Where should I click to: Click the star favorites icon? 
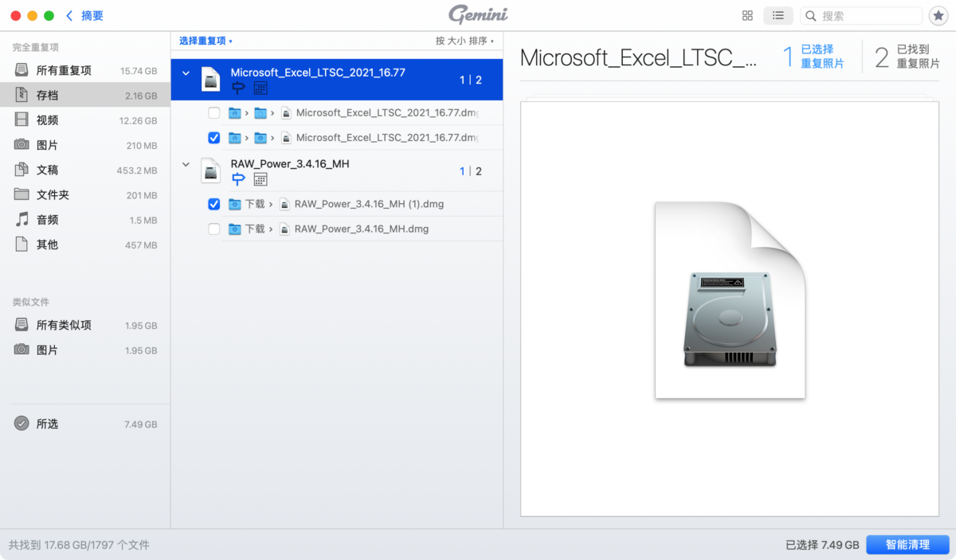(x=938, y=16)
